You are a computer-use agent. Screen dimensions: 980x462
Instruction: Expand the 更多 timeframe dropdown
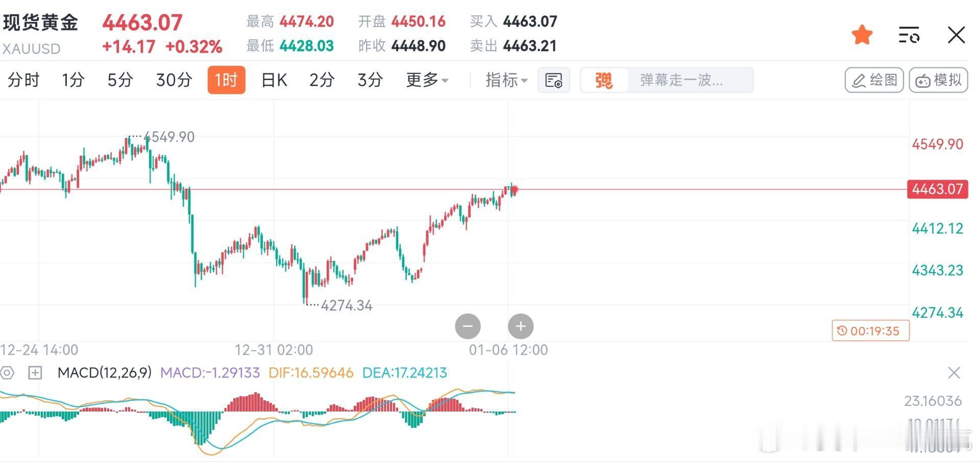427,80
